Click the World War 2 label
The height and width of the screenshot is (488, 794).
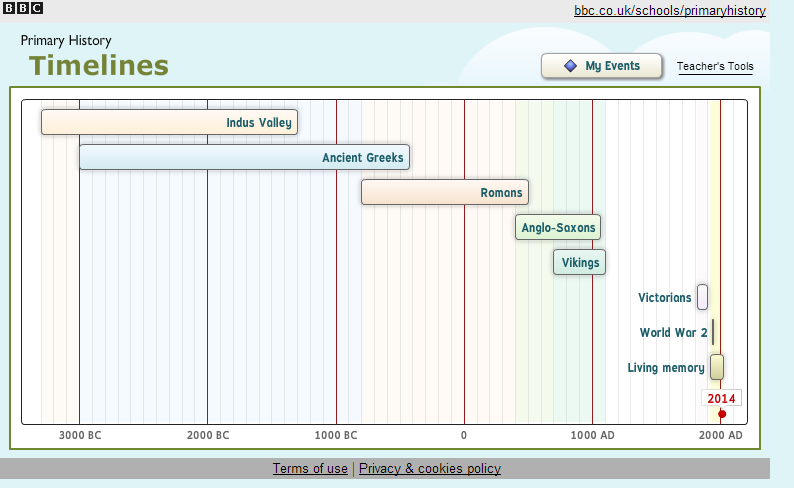pyautogui.click(x=673, y=333)
